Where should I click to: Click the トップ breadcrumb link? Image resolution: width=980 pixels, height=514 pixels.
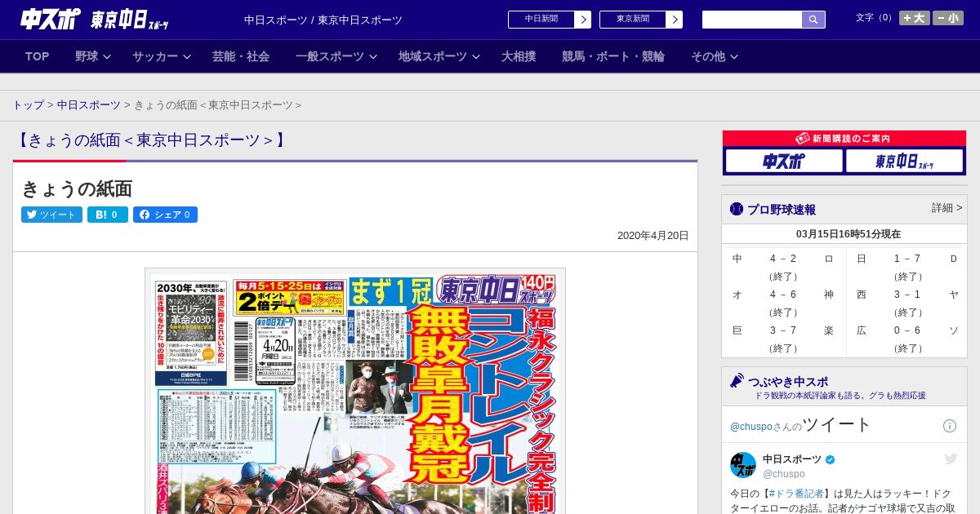pos(28,105)
